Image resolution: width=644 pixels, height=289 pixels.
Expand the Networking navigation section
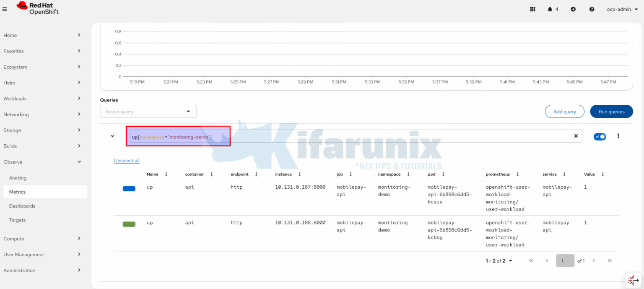click(x=42, y=115)
